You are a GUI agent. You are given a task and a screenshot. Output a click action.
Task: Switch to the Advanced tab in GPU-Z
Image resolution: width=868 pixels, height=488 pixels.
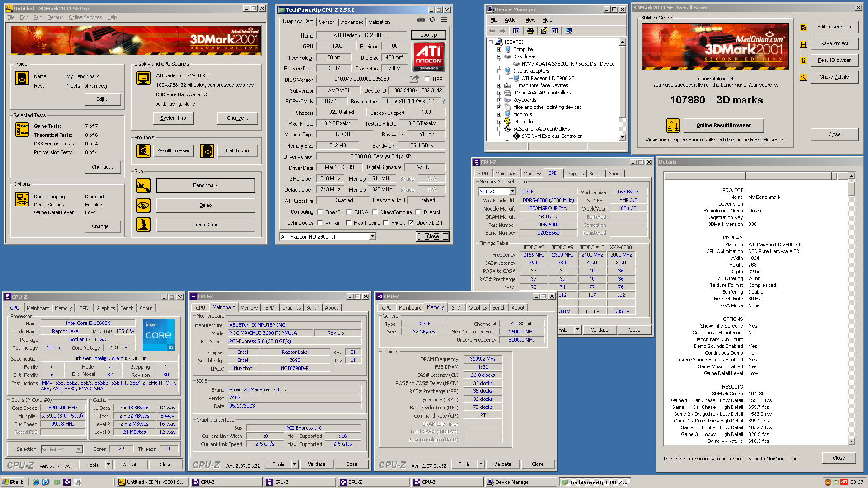(352, 22)
